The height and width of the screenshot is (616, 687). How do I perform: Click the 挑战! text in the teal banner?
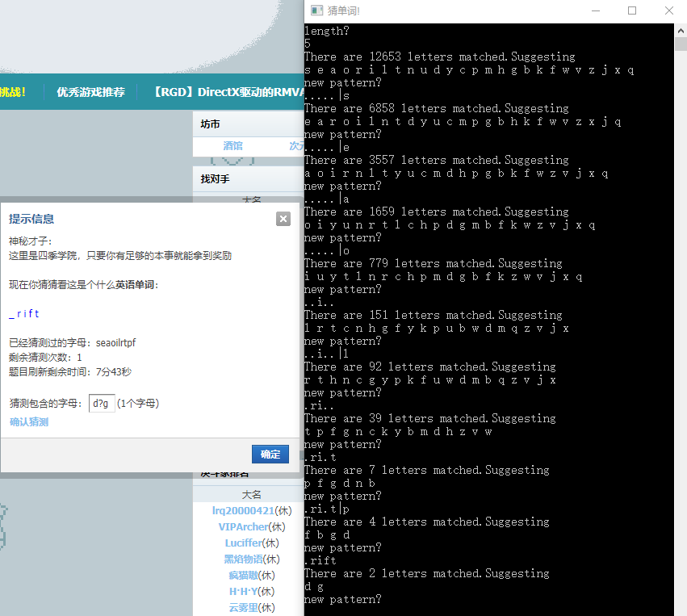pos(13,92)
